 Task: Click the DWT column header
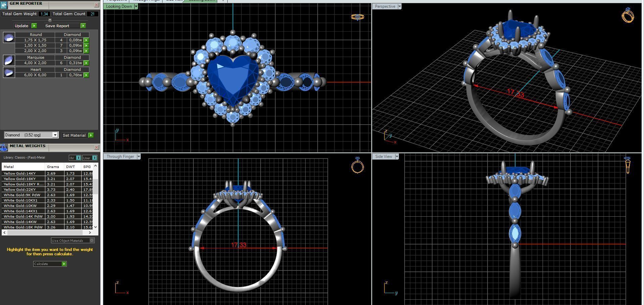pos(73,167)
